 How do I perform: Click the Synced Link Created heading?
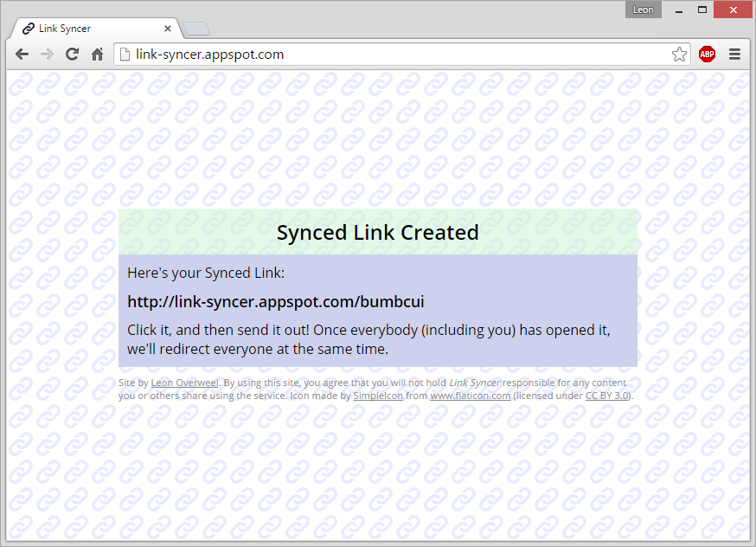[x=377, y=233]
